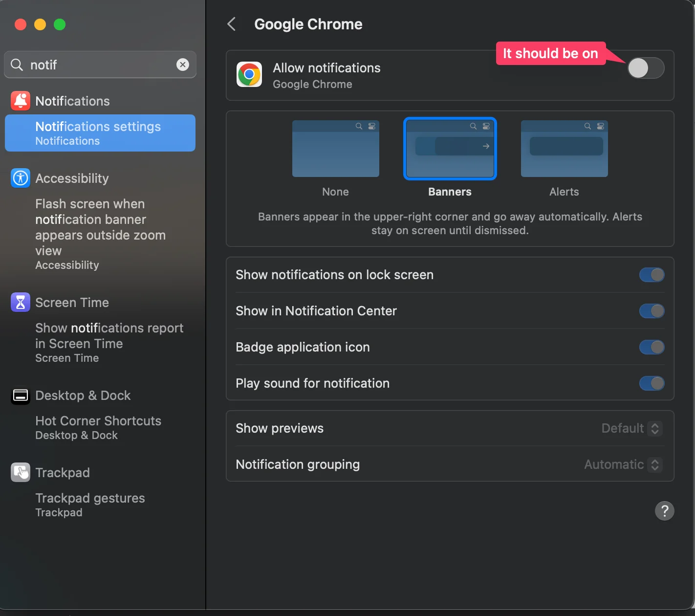The width and height of the screenshot is (695, 616).
Task: Click the Desktop & Dock icon
Action: tap(21, 395)
